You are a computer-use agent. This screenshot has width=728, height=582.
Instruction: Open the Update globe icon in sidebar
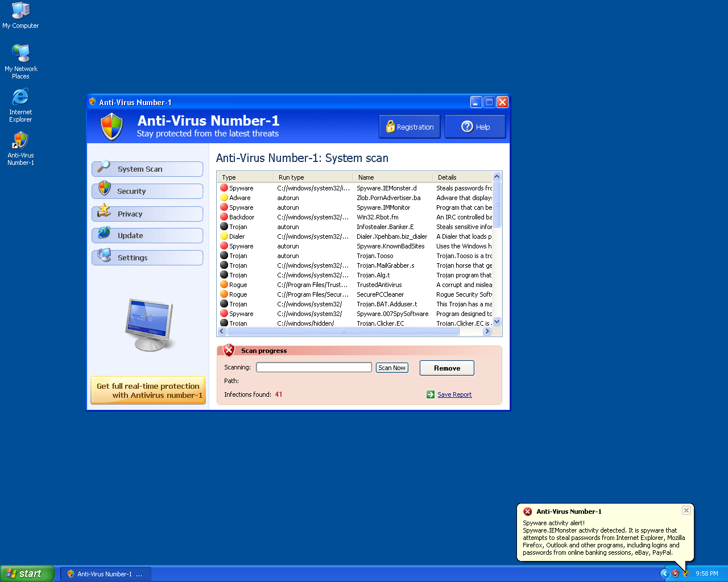104,235
